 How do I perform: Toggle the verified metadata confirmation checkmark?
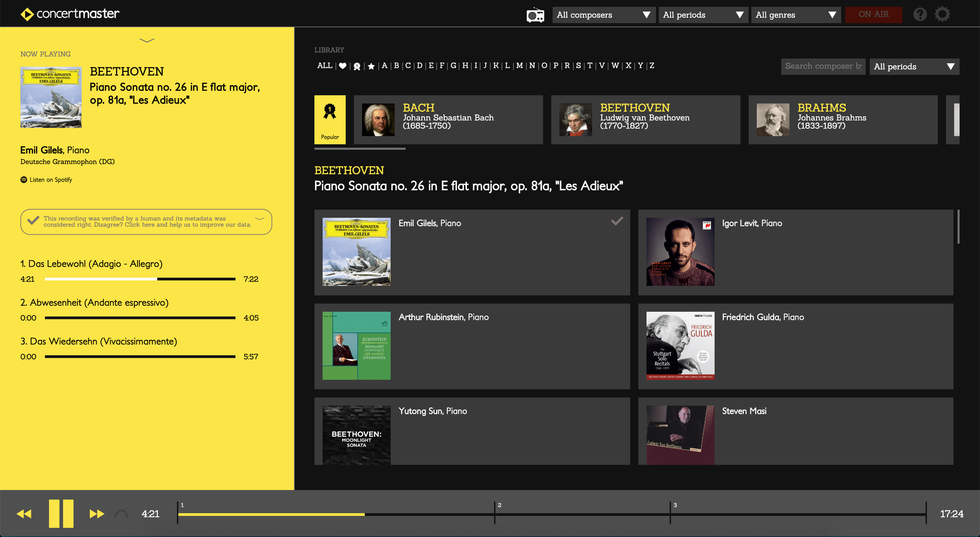(x=33, y=220)
